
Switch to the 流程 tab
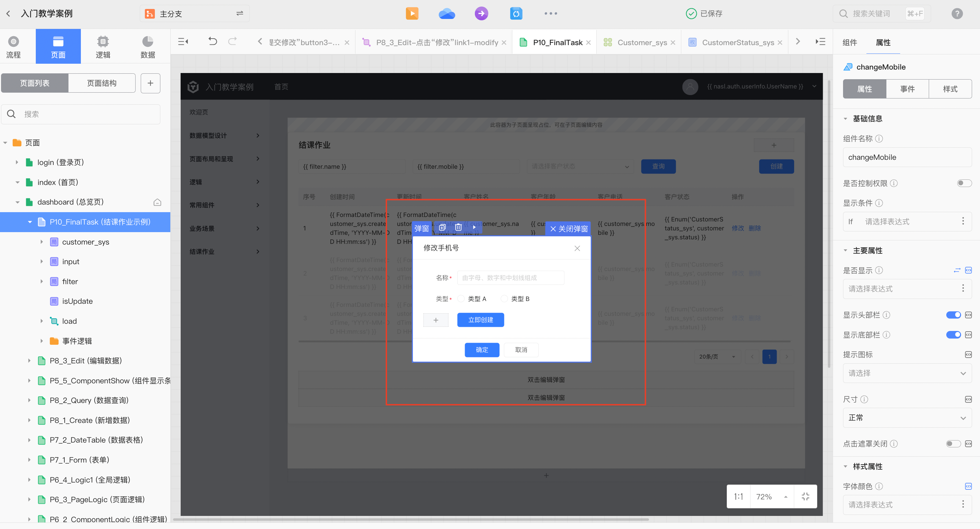click(14, 46)
